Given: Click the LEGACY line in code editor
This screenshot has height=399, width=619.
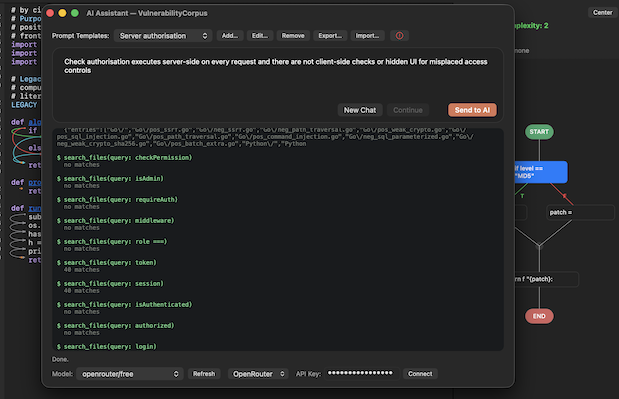Looking at the screenshot, I should coord(24,105).
